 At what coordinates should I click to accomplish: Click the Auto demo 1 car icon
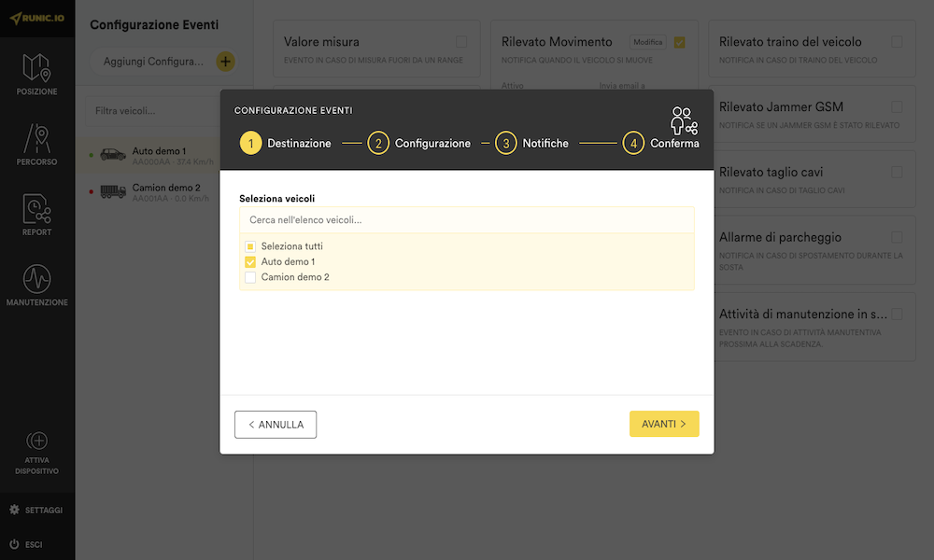tap(113, 155)
